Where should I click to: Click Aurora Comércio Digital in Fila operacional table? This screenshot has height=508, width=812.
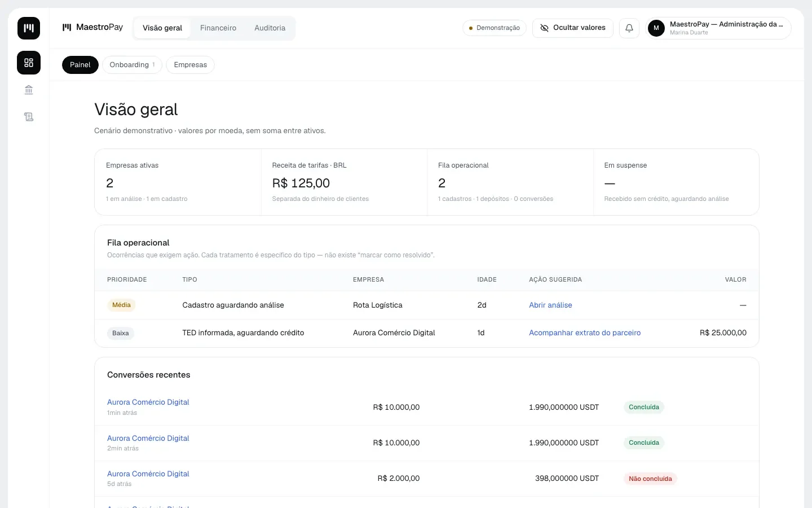[x=394, y=333]
